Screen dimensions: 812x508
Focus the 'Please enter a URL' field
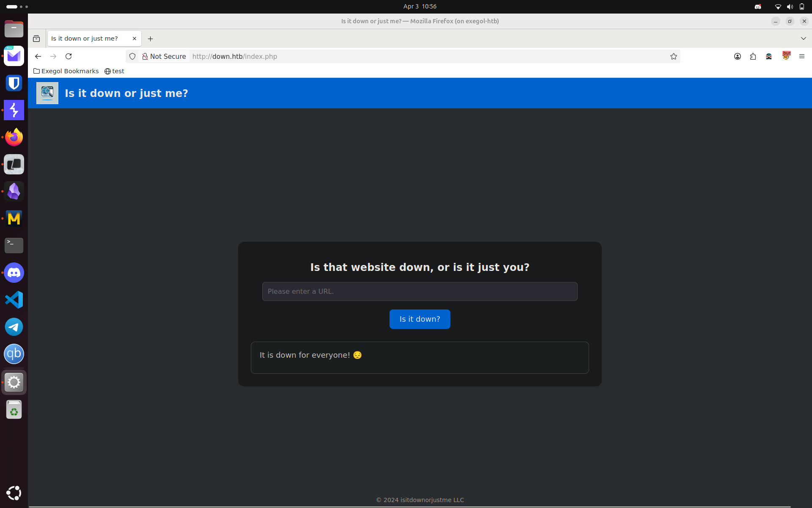coord(420,291)
